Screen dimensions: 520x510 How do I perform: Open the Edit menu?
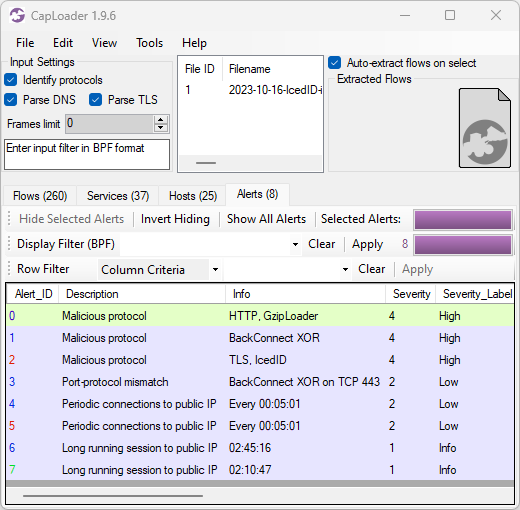coord(63,43)
